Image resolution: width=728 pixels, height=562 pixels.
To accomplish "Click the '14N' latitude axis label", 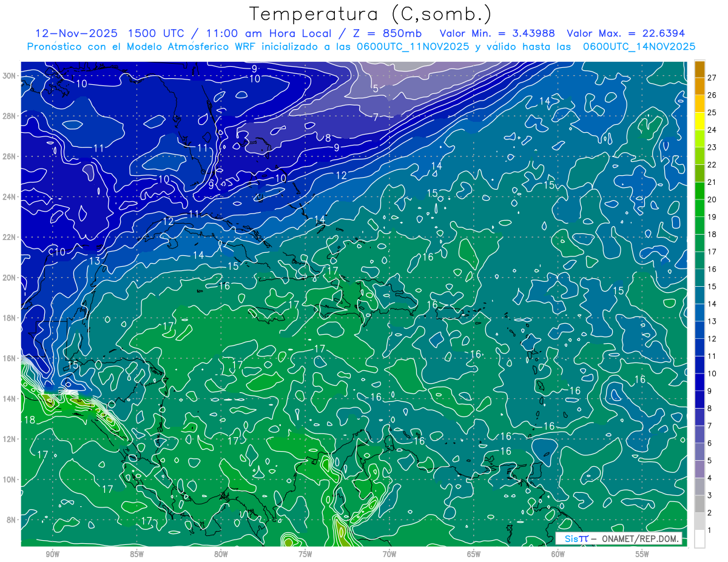I will click(x=10, y=399).
